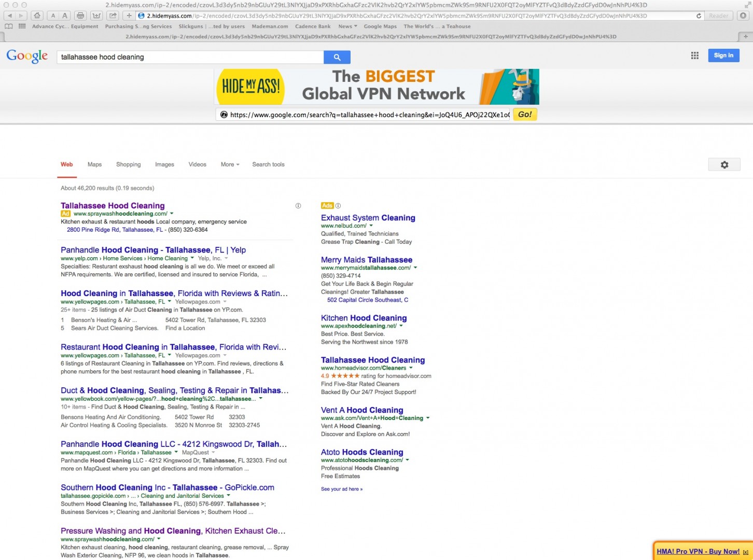
Task: Click the blue Sign in button
Action: [723, 55]
